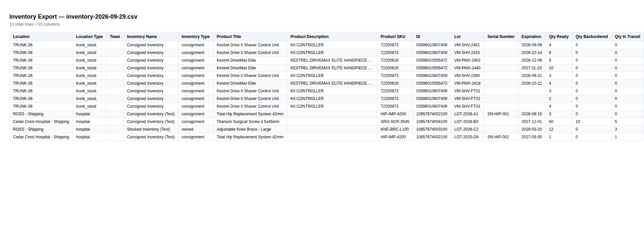Viewport: 644px width, 240px height.
Task: Click the Inventory Type column header
Action: (x=196, y=37)
